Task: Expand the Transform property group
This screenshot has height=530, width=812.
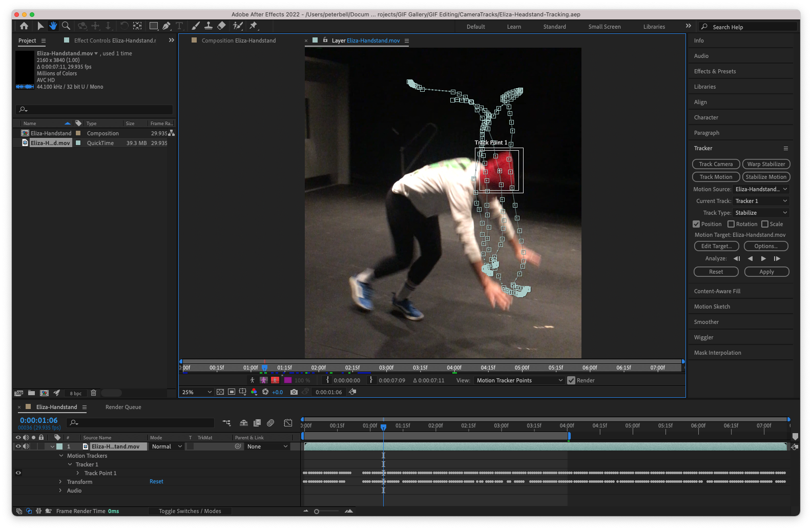Action: click(x=60, y=482)
